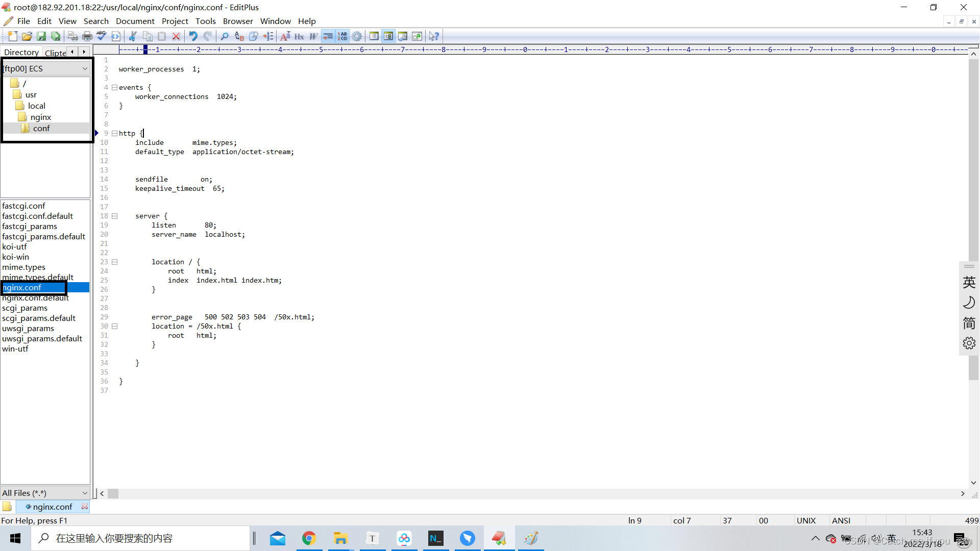Collapse the http block expander on line 9
Viewport: 980px width, 551px height.
(114, 133)
